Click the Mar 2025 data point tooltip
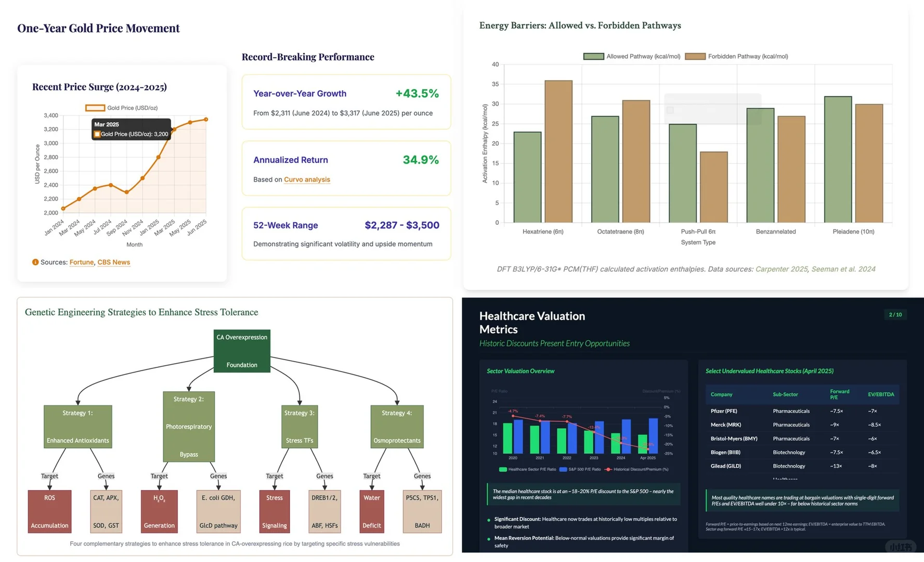The image size is (924, 562). [132, 129]
